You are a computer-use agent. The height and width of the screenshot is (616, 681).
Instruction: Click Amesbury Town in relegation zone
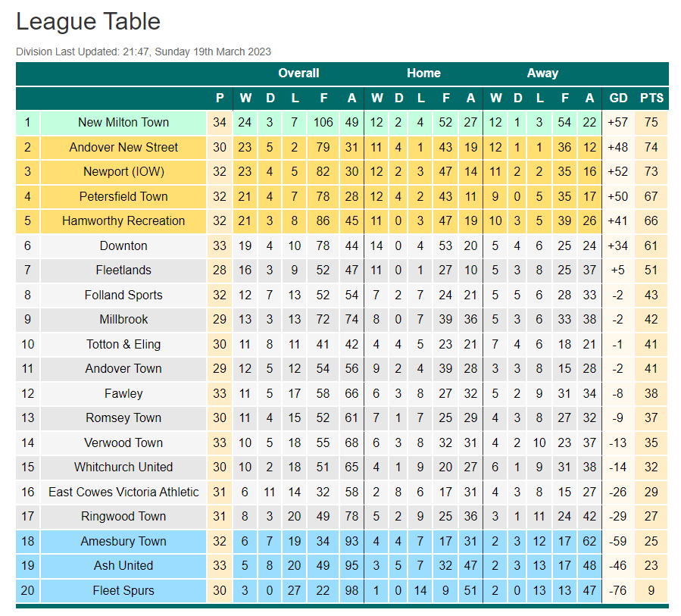click(x=123, y=541)
